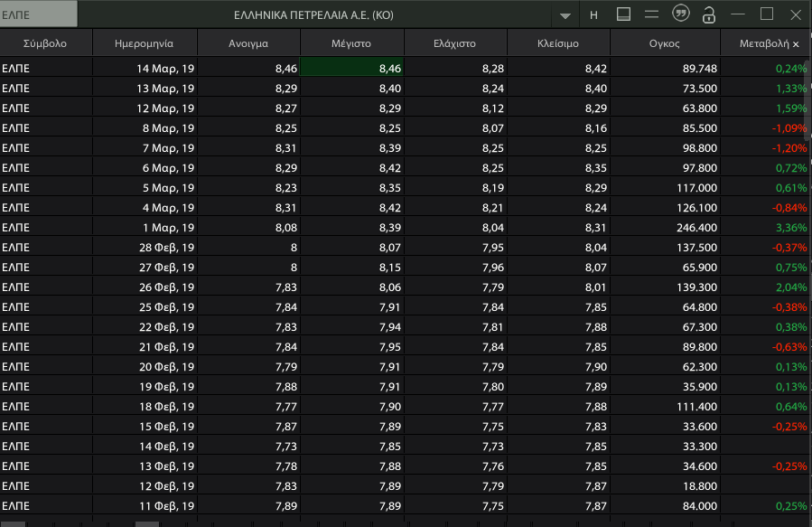Select the highlighted Μέγιστο cell 8,46
The height and width of the screenshot is (527, 812).
click(x=351, y=69)
